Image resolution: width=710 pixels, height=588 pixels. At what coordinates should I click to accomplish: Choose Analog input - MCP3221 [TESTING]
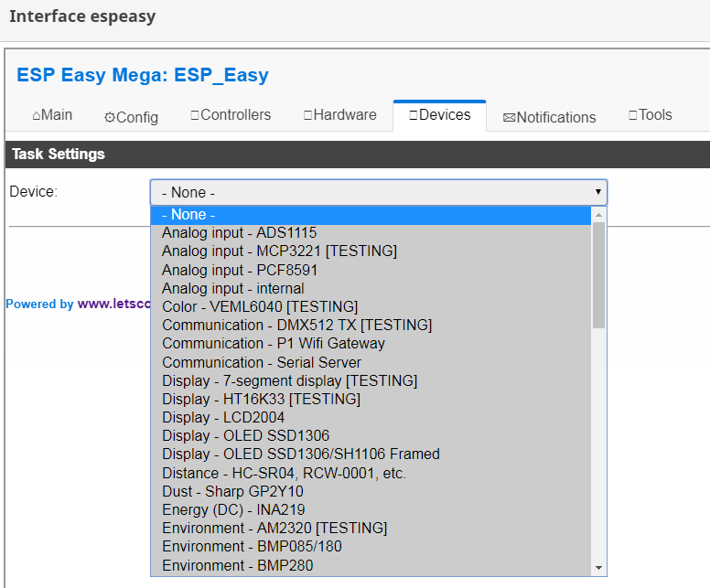pos(371,251)
